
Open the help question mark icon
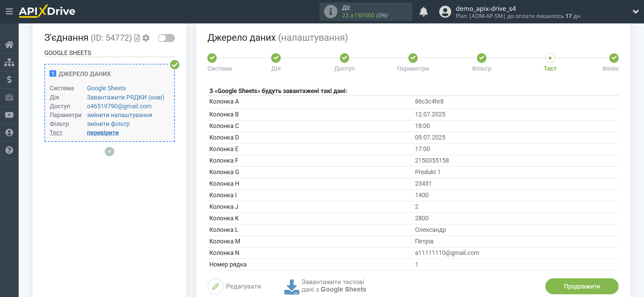9,150
